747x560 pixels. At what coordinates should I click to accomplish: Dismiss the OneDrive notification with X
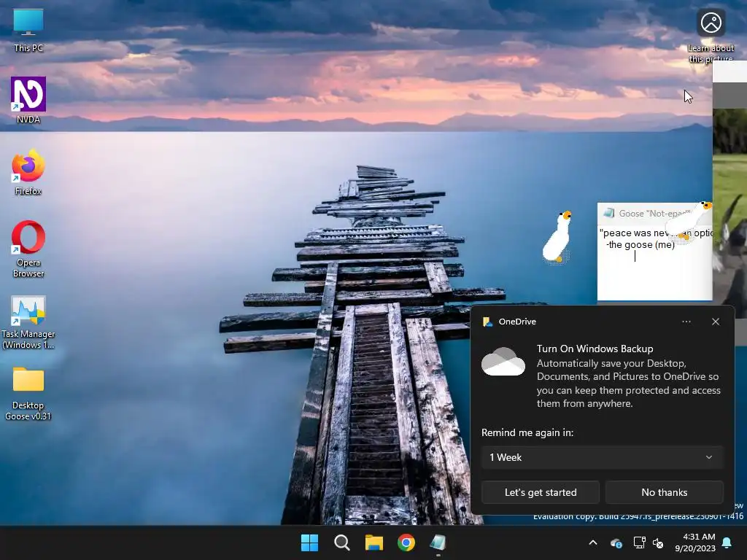pos(716,322)
